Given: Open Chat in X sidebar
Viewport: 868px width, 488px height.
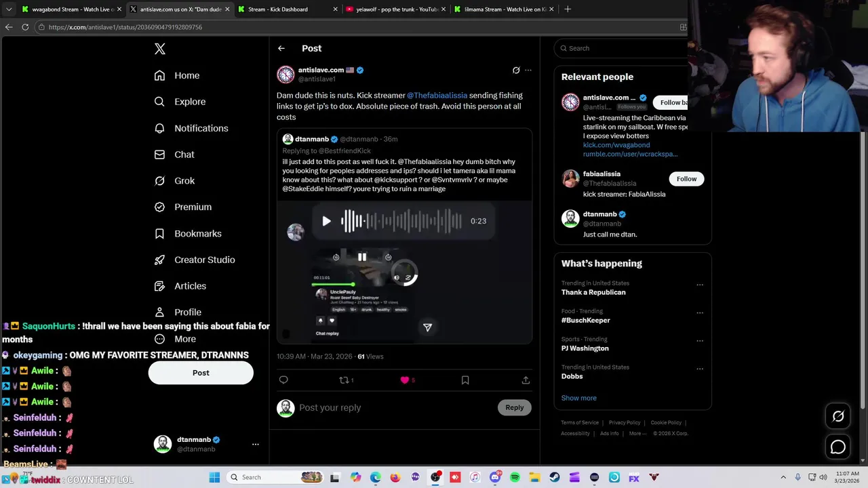Looking at the screenshot, I should (174, 155).
